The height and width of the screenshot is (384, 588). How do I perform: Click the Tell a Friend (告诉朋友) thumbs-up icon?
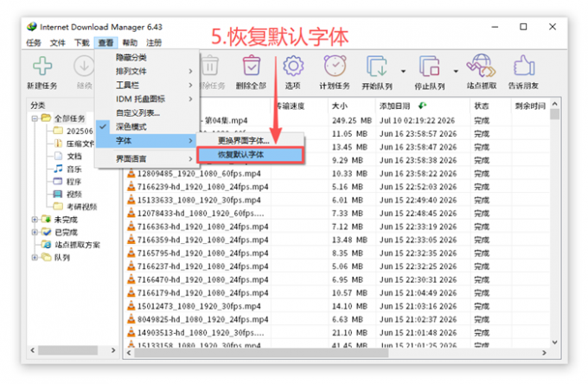523,66
